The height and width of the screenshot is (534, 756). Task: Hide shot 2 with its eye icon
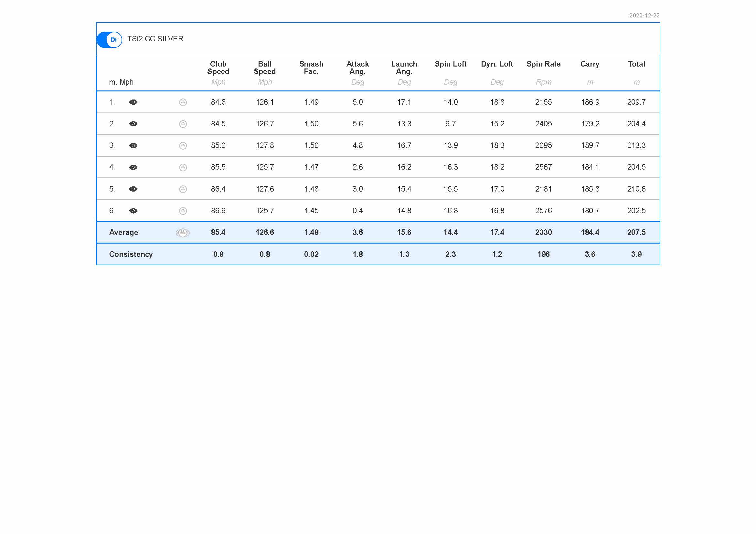pos(133,124)
